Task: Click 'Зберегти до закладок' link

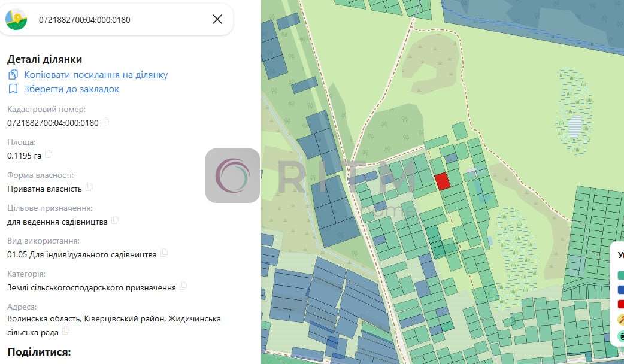Action: pos(71,89)
